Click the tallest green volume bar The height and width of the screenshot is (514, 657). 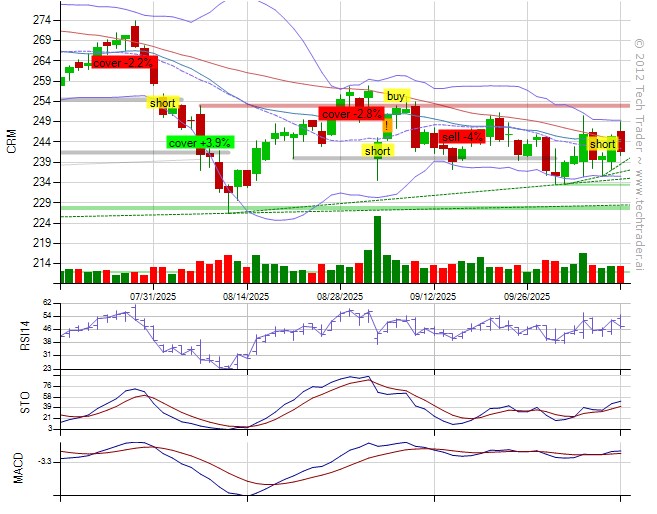(377, 250)
